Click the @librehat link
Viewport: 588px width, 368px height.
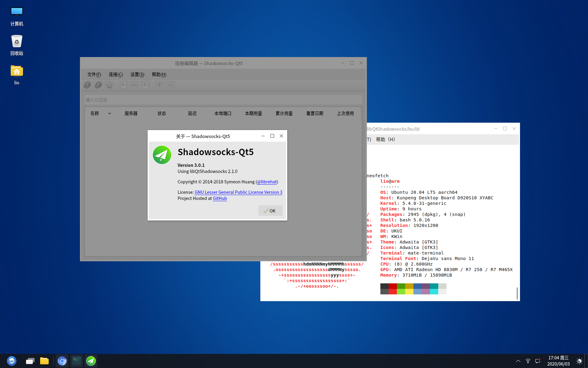[267, 182]
